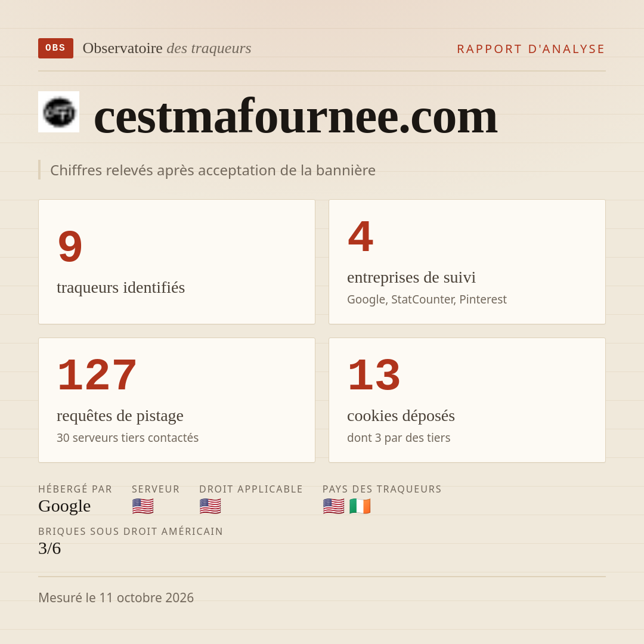Click the 'cookies déposés' label
This screenshot has height=644, width=644.
pyautogui.click(x=401, y=416)
